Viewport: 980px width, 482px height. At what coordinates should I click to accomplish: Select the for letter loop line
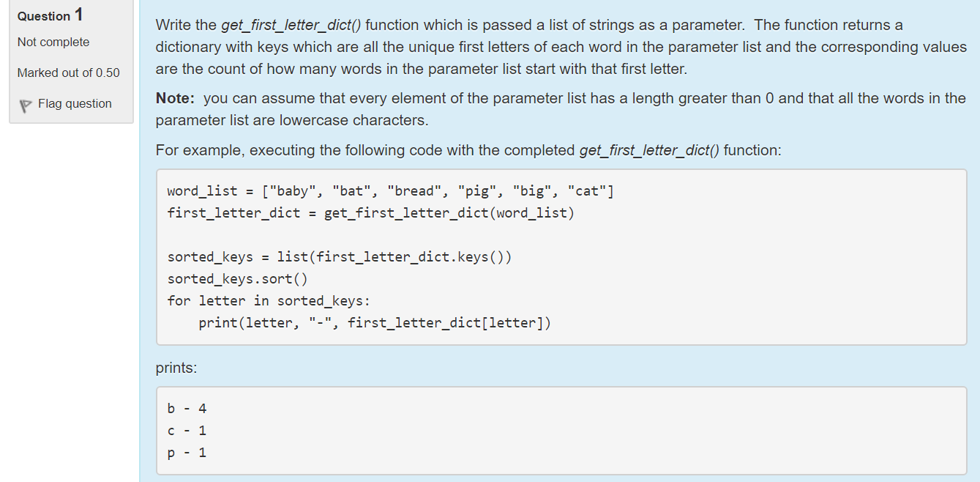coord(269,300)
